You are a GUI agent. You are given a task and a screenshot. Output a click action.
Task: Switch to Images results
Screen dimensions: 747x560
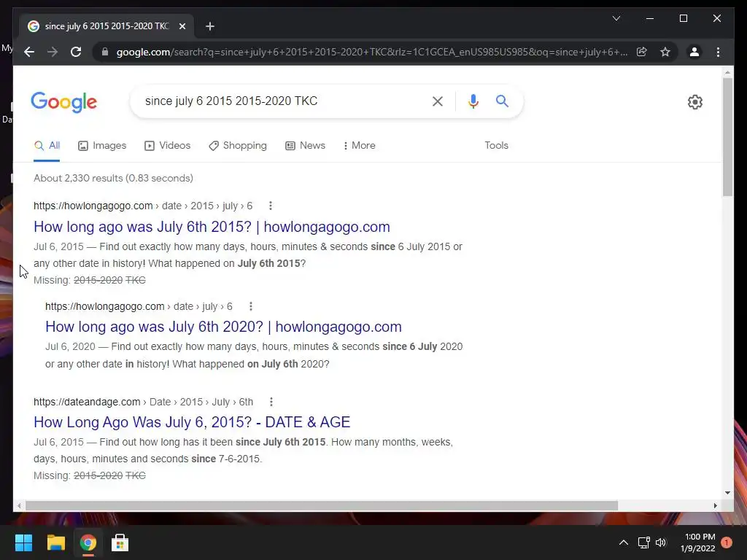click(102, 146)
